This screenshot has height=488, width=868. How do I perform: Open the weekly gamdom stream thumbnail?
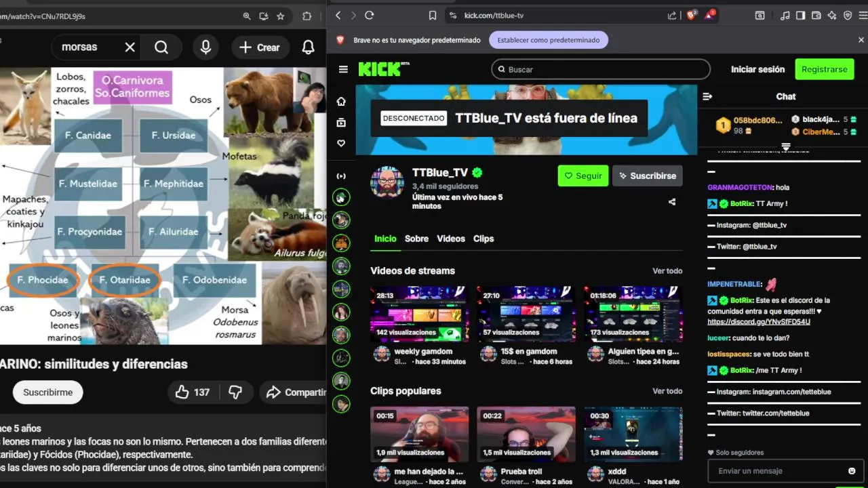click(x=419, y=313)
